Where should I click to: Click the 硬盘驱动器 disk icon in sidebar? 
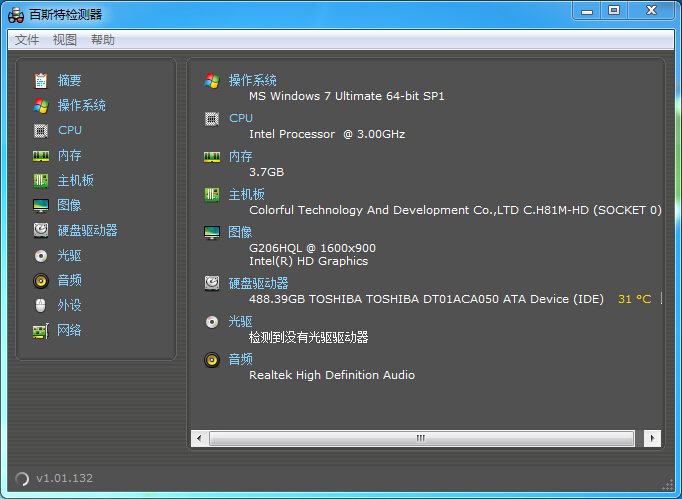[x=41, y=230]
